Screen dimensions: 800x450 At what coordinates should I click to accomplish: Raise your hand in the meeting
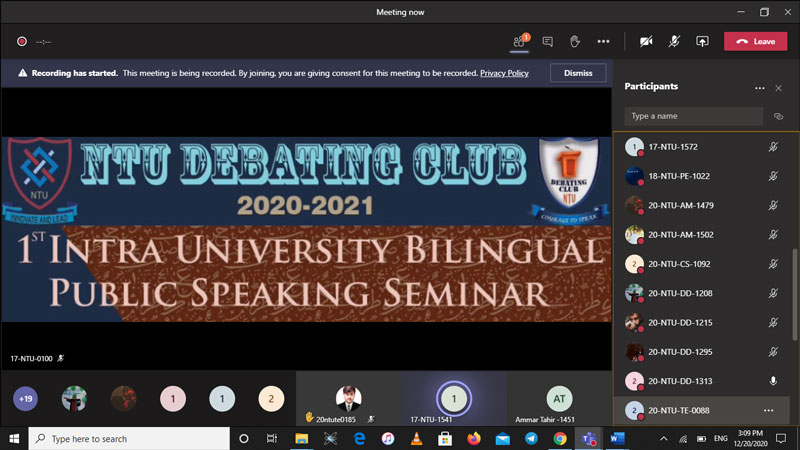[575, 41]
